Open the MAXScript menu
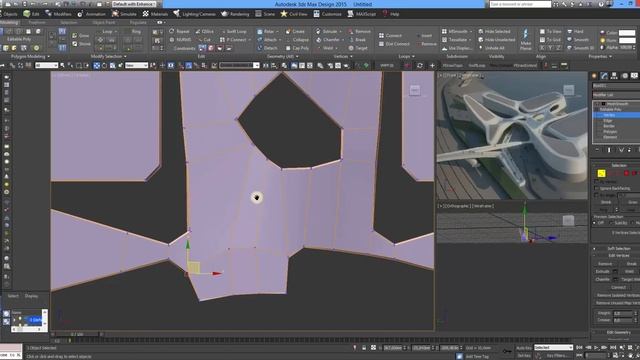Viewport: 640px width, 360px height. pos(362,14)
